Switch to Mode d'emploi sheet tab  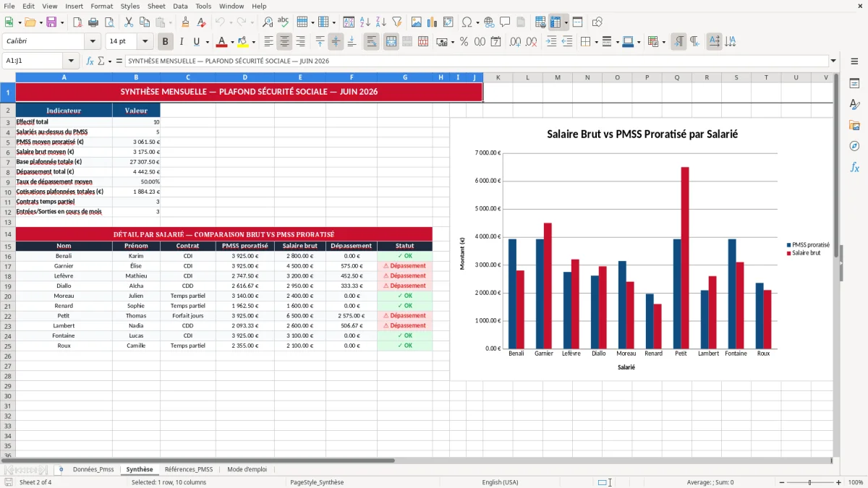tap(247, 469)
